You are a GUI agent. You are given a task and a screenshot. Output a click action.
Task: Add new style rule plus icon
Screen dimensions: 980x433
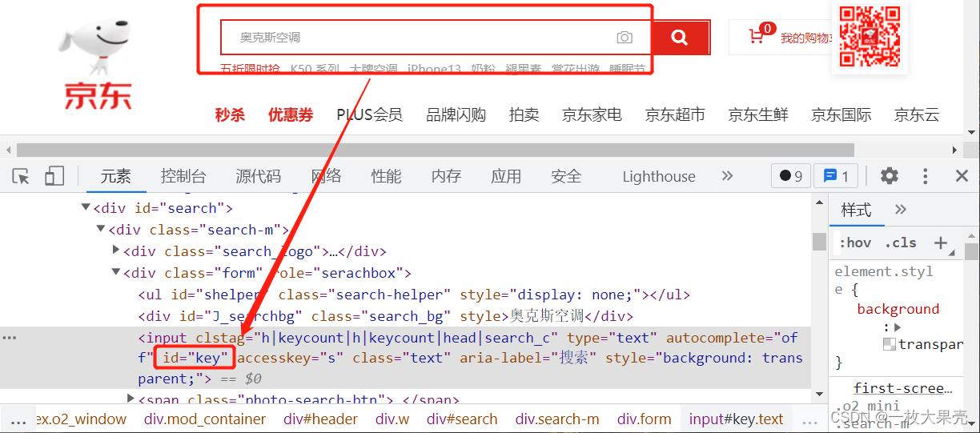(x=941, y=243)
